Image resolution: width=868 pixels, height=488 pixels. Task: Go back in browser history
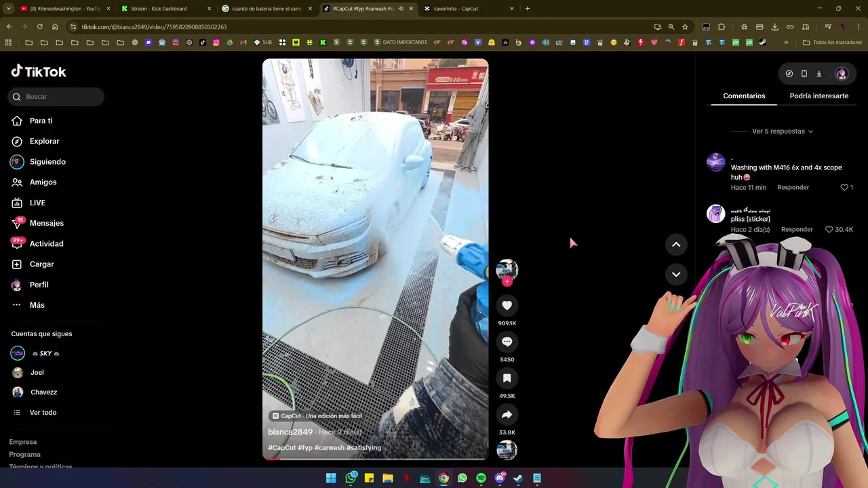pyautogui.click(x=9, y=26)
